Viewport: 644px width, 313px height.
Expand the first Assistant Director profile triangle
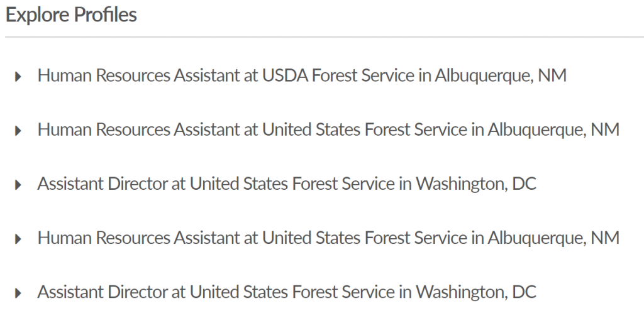click(18, 185)
